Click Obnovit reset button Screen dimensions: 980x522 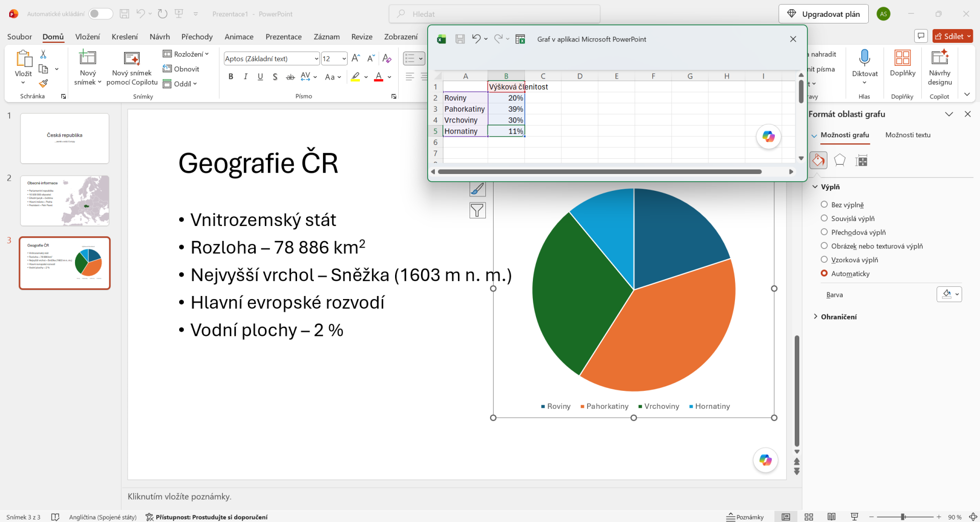181,69
